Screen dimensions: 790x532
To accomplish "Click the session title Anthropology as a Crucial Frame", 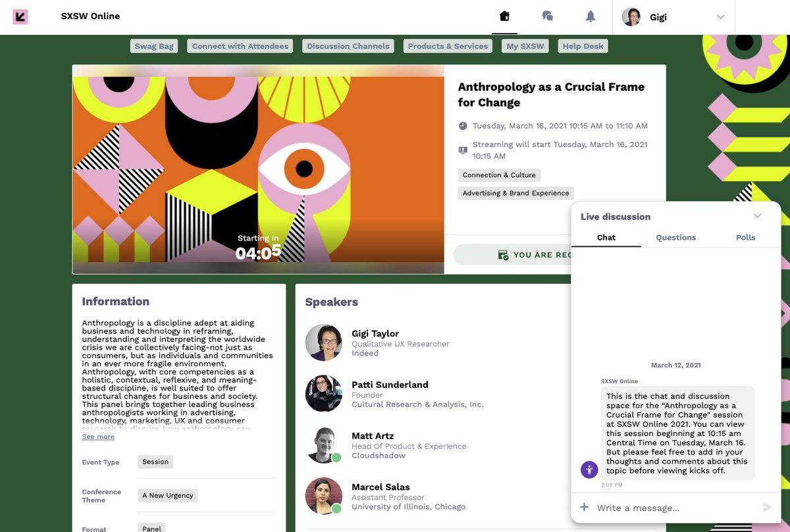I will tap(551, 95).
